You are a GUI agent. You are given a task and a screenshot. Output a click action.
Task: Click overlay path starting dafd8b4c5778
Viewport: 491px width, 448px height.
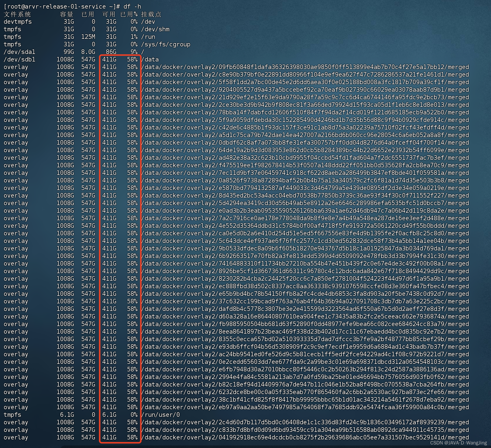pyautogui.click(x=305, y=309)
